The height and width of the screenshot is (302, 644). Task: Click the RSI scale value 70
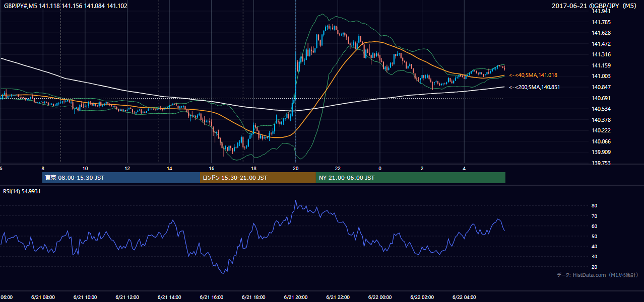pyautogui.click(x=595, y=216)
